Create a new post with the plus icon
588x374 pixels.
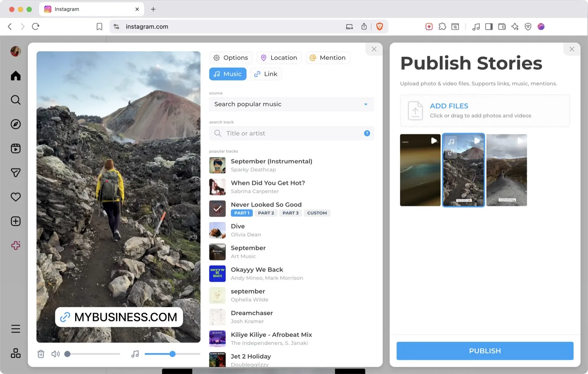pos(15,221)
